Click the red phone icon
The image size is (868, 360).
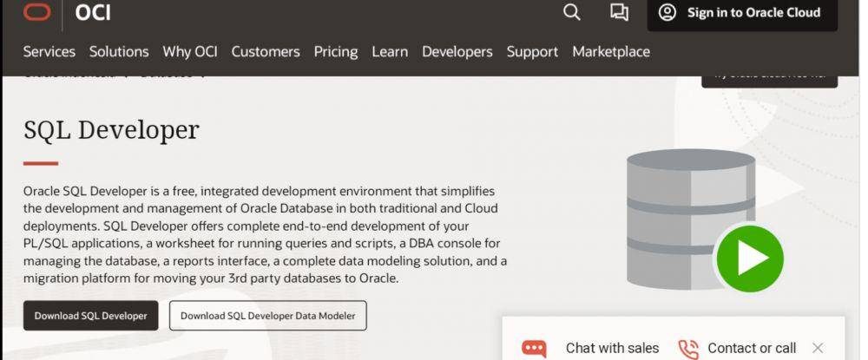coord(688,349)
